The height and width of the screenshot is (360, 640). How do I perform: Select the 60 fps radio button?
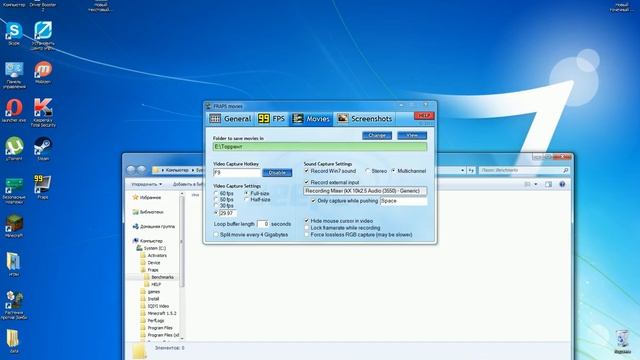tap(216, 193)
